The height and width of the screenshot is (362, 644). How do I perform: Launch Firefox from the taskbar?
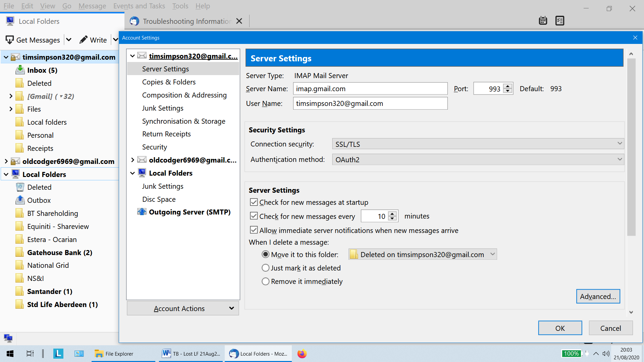[x=302, y=354]
